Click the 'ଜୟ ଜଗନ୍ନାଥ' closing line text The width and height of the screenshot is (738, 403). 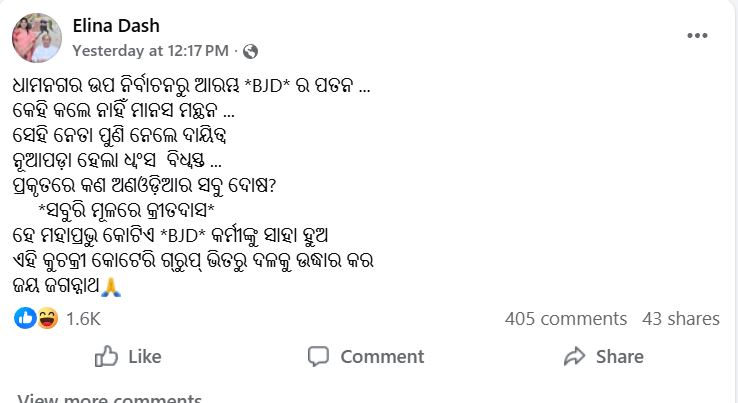(x=57, y=287)
